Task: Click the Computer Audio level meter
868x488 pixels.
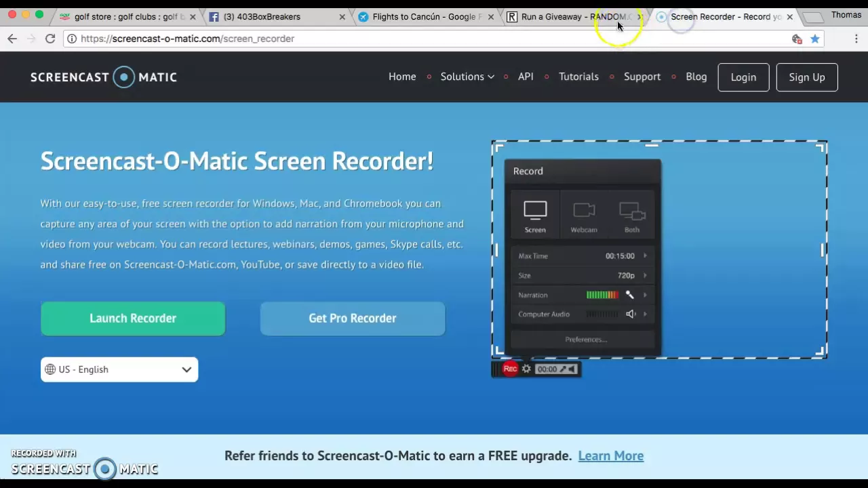Action: click(602, 314)
